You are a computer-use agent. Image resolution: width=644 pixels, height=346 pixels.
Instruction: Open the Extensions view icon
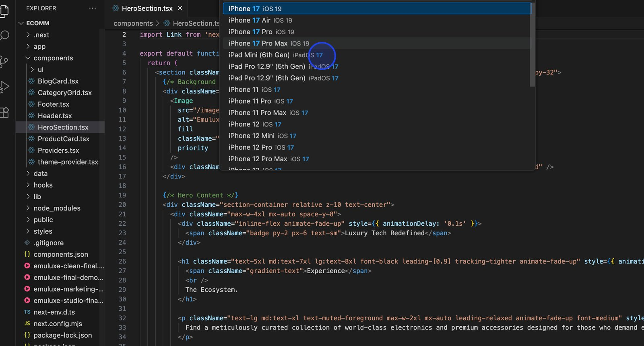click(x=4, y=112)
